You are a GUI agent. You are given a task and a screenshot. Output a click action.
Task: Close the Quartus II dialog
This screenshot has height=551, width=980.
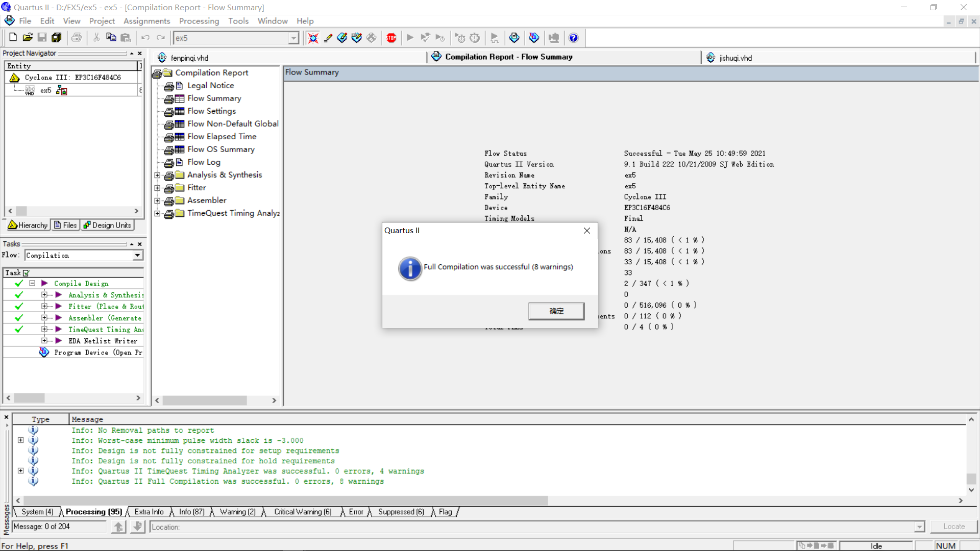coord(587,231)
